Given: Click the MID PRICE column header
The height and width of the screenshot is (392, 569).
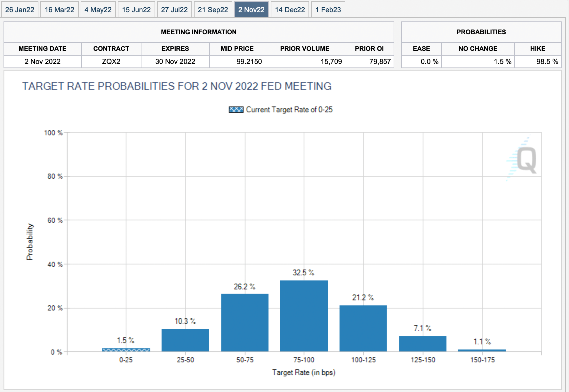Looking at the screenshot, I should 237,49.
